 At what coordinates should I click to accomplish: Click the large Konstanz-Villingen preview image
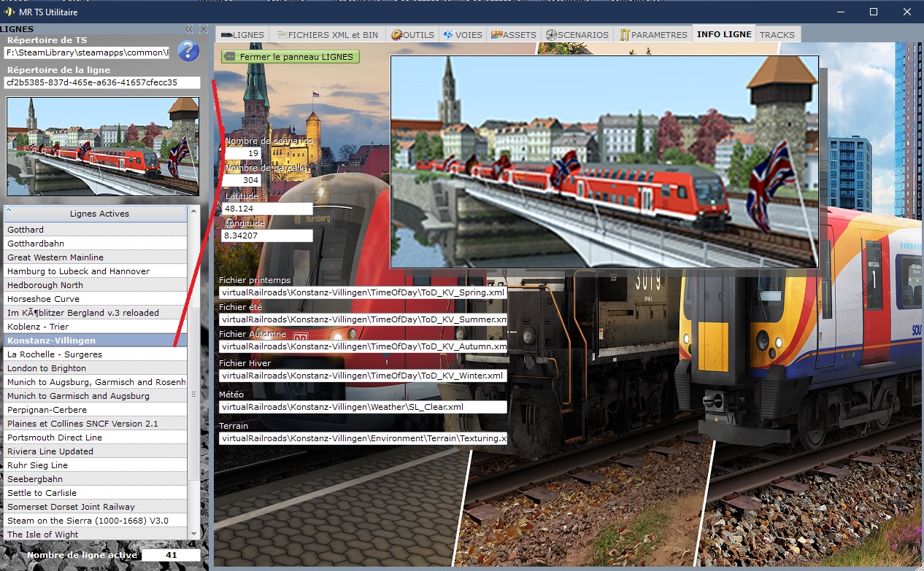pyautogui.click(x=604, y=162)
